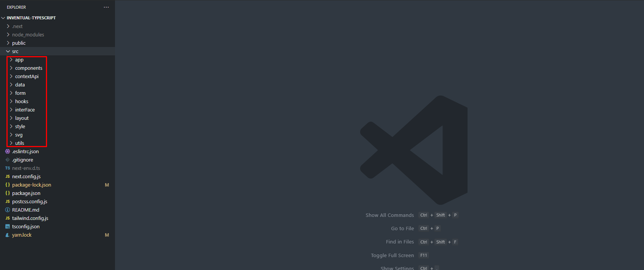Expand the node_modules folder chevron
Image resolution: width=644 pixels, height=270 pixels.
click(8, 35)
